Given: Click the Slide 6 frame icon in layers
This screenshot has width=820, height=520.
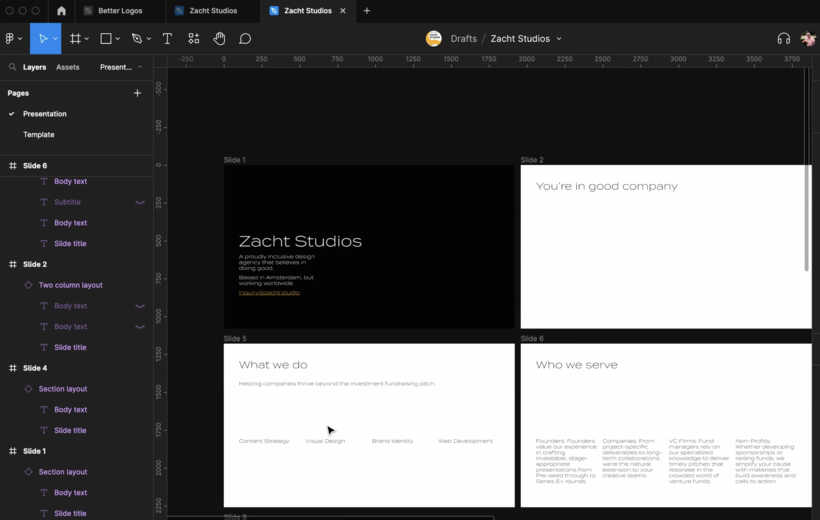Looking at the screenshot, I should tap(13, 165).
